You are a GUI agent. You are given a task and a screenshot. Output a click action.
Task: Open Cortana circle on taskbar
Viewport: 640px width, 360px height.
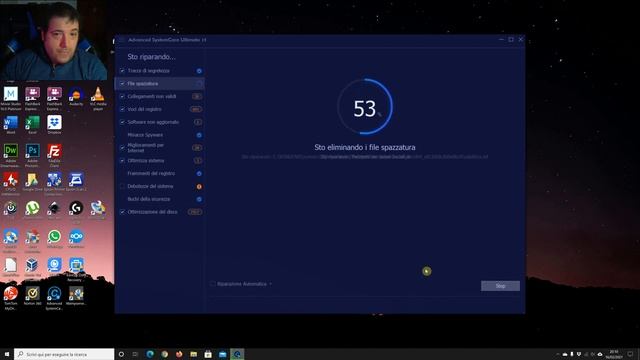pyautogui.click(x=121, y=354)
